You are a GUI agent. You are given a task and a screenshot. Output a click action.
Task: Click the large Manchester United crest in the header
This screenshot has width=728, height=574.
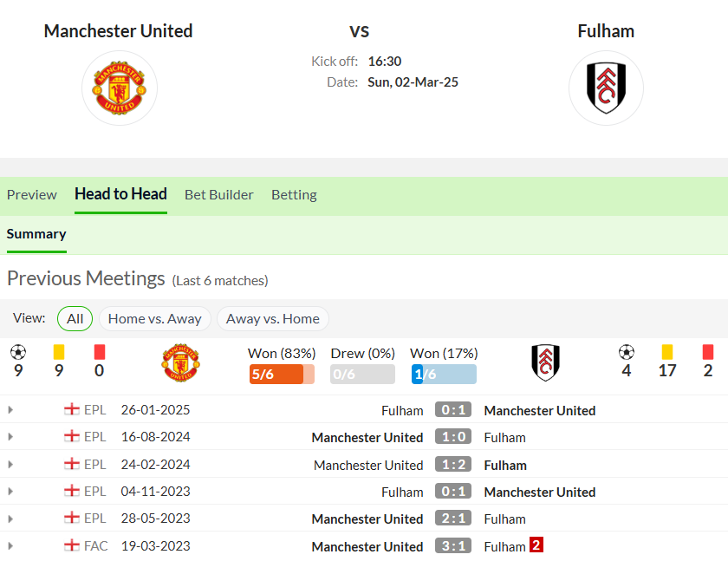click(x=120, y=88)
